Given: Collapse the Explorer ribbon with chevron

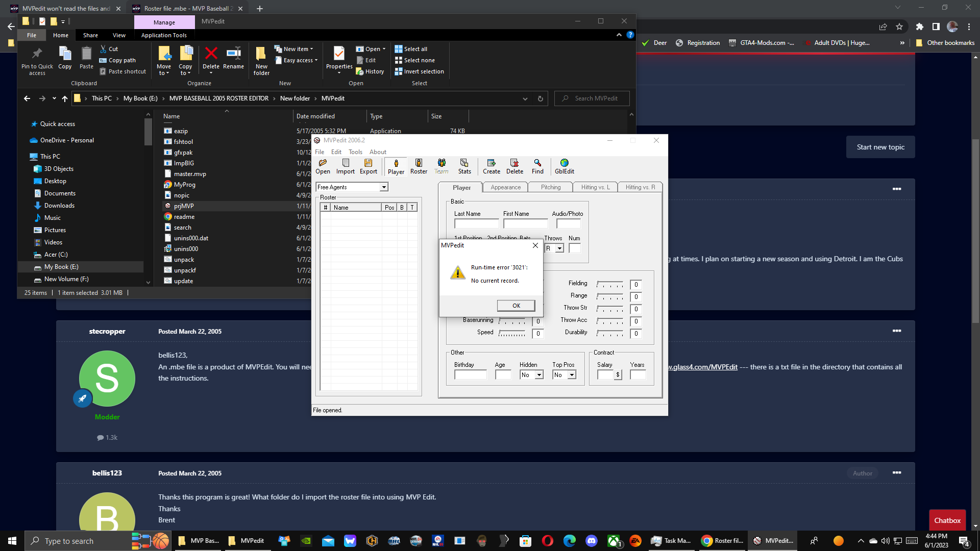Looking at the screenshot, I should (619, 35).
